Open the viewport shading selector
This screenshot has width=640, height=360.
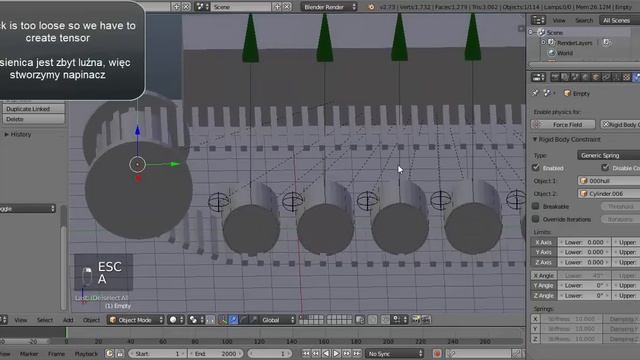176,320
